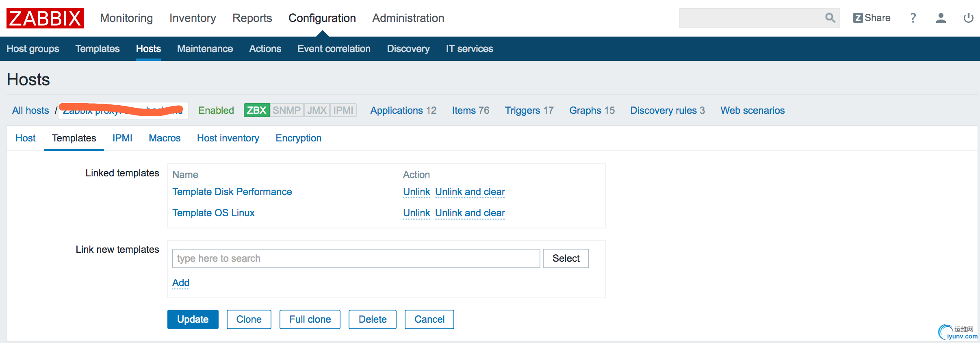Screen dimensions: 980x343
Task: Click the Add template link
Action: pos(181,283)
